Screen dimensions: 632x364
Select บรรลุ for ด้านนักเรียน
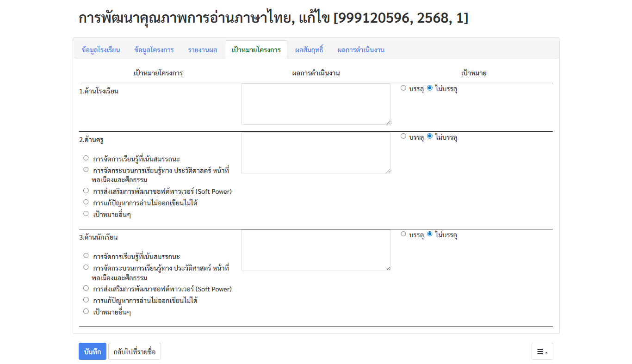(403, 234)
